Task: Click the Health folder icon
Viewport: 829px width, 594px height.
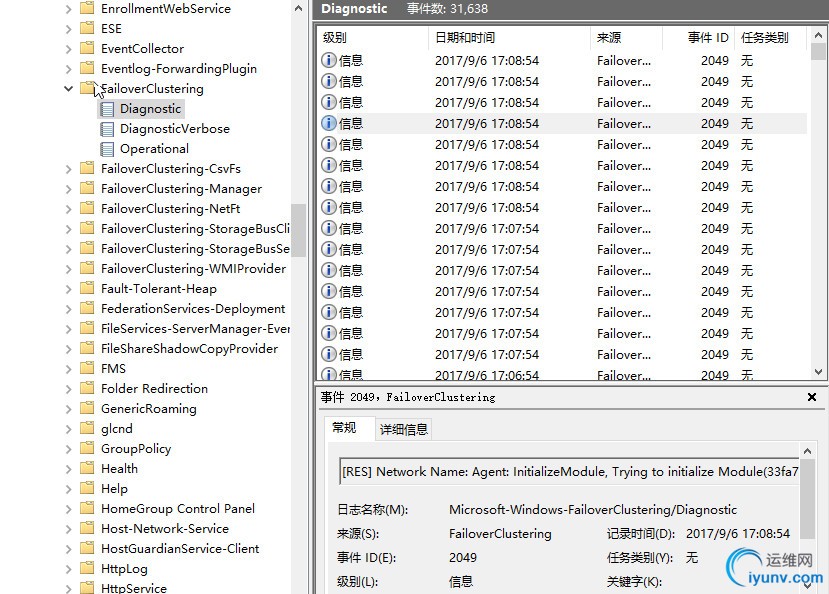Action: coord(87,468)
